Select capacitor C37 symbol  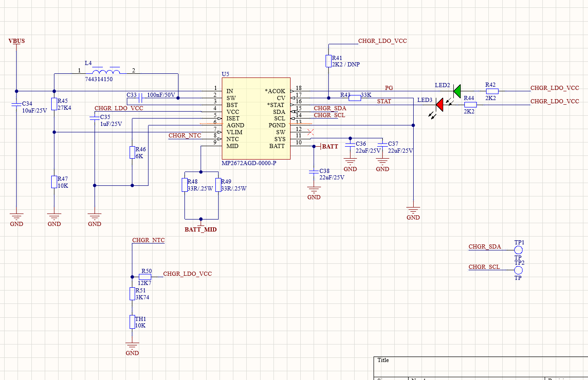[x=382, y=145]
